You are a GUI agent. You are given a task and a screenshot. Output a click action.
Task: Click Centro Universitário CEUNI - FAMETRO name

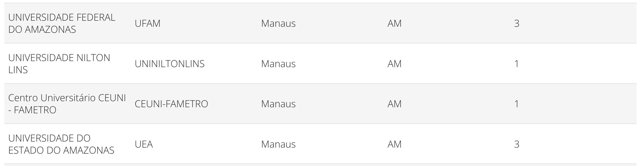(67, 104)
